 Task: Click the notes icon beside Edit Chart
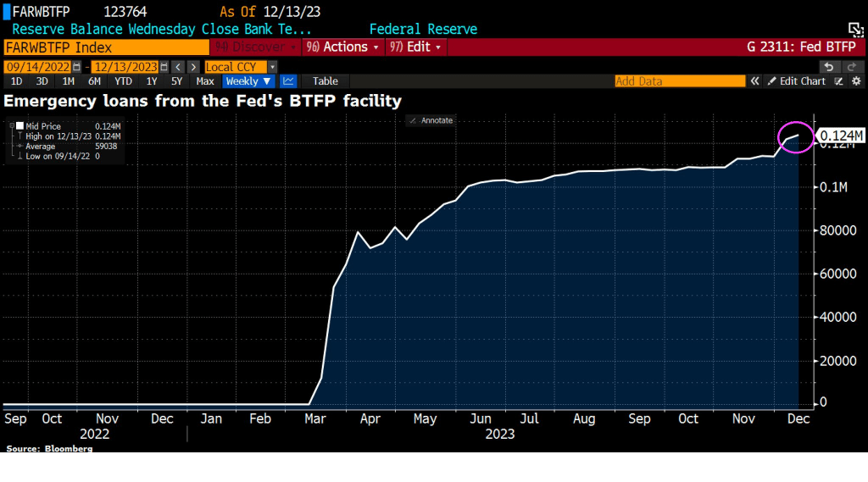pos(838,81)
